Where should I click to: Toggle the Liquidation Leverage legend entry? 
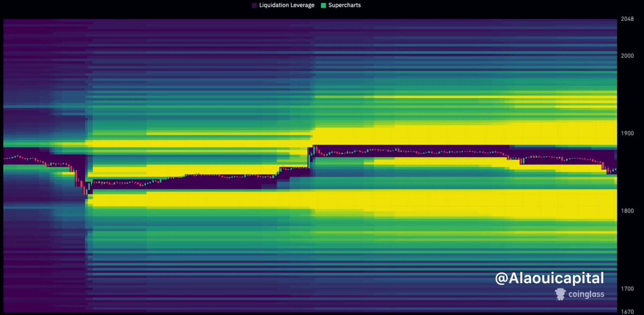click(283, 5)
